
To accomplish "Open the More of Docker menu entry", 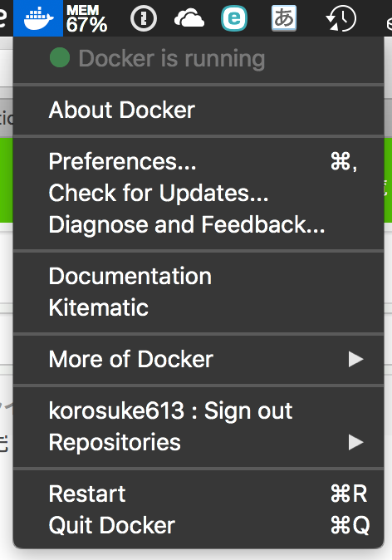I will click(x=198, y=359).
